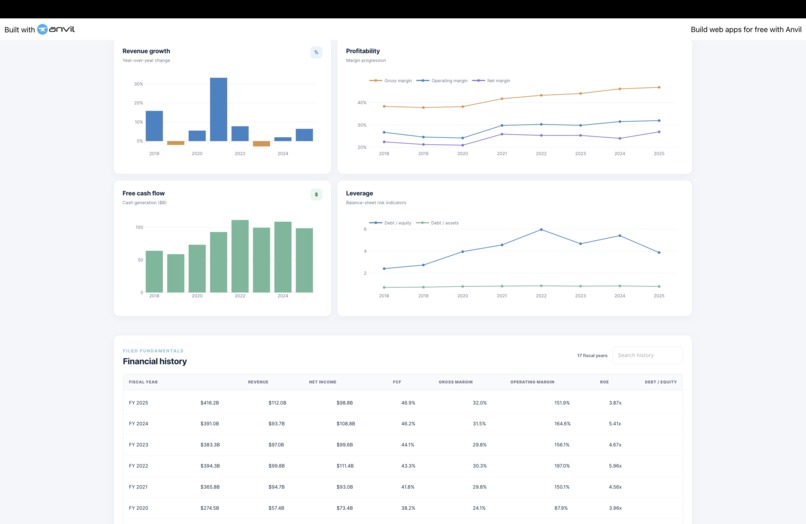The height and width of the screenshot is (524, 806).
Task: Click the '$93.7B' cell
Action: pyautogui.click(x=277, y=424)
